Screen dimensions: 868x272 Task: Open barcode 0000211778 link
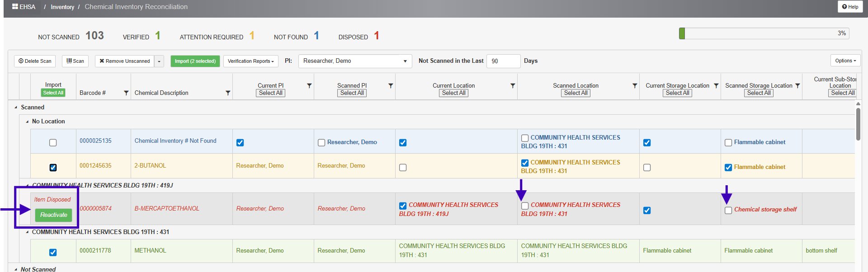pos(95,251)
